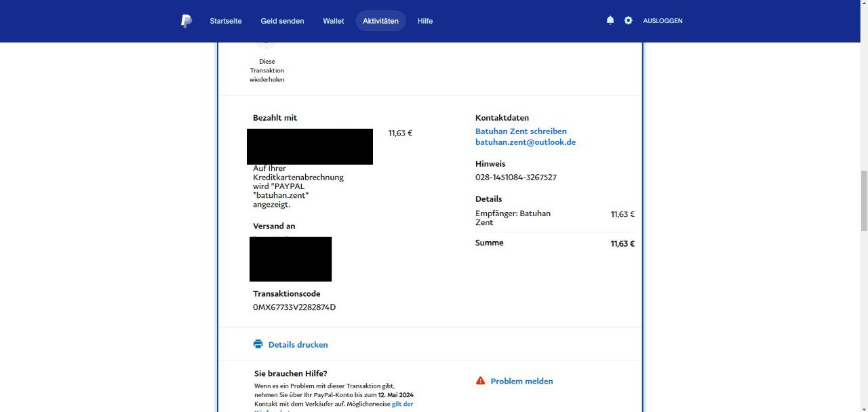Click the Diese Transaktion wiederholen label

(x=267, y=70)
